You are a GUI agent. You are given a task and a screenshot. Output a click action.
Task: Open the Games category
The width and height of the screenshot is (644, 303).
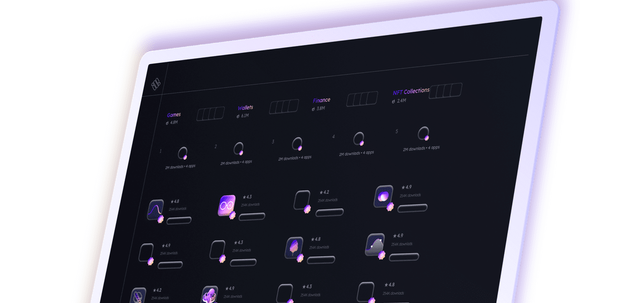(x=174, y=115)
